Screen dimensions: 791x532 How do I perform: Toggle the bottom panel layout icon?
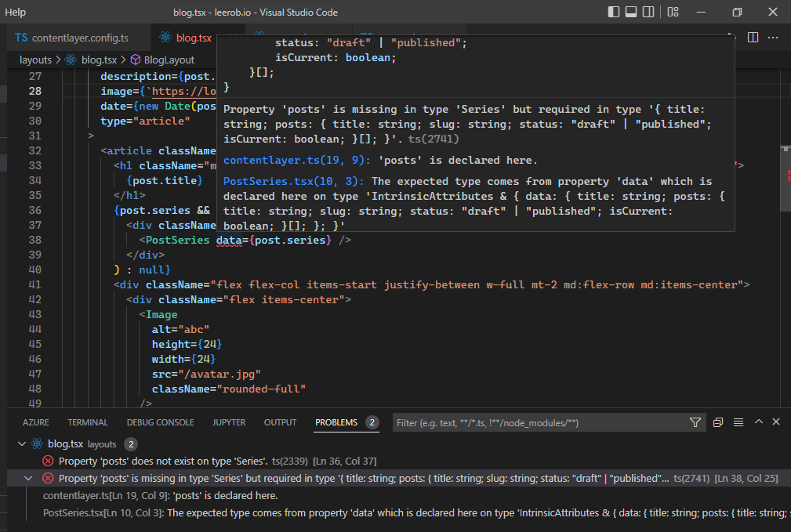(x=630, y=12)
